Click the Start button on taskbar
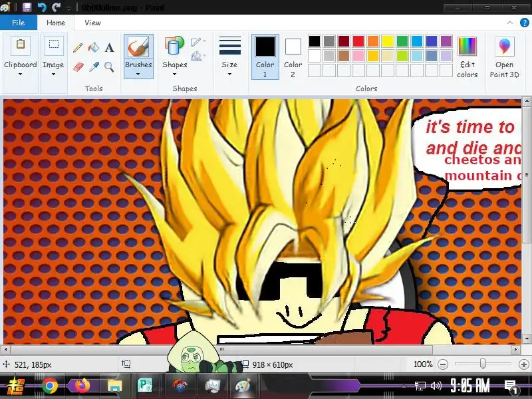 15,386
